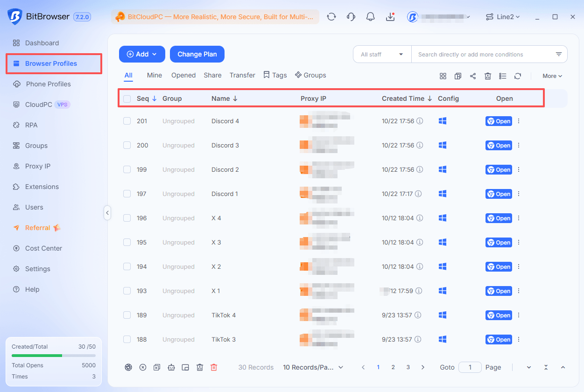Focus the search conditions input field
The width and height of the screenshot is (584, 392).
coord(484,54)
